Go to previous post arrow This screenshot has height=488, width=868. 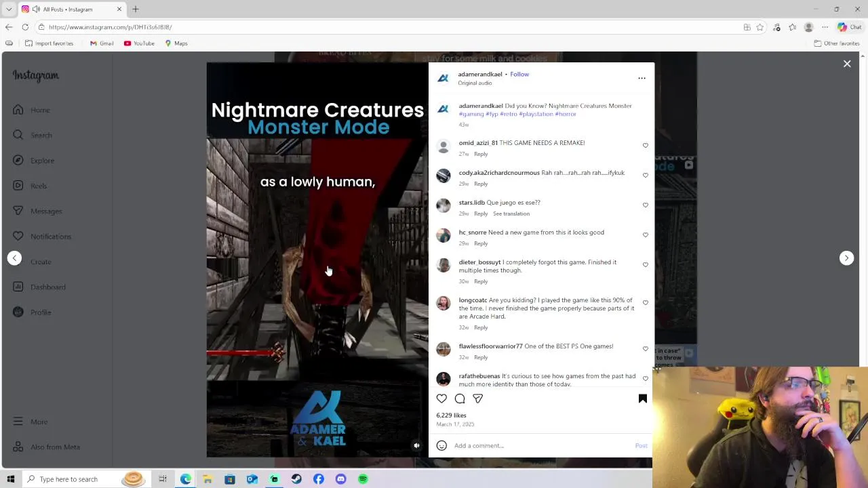click(14, 258)
